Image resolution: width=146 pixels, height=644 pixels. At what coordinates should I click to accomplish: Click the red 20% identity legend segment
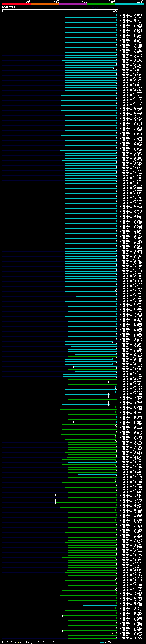click(16, 4)
